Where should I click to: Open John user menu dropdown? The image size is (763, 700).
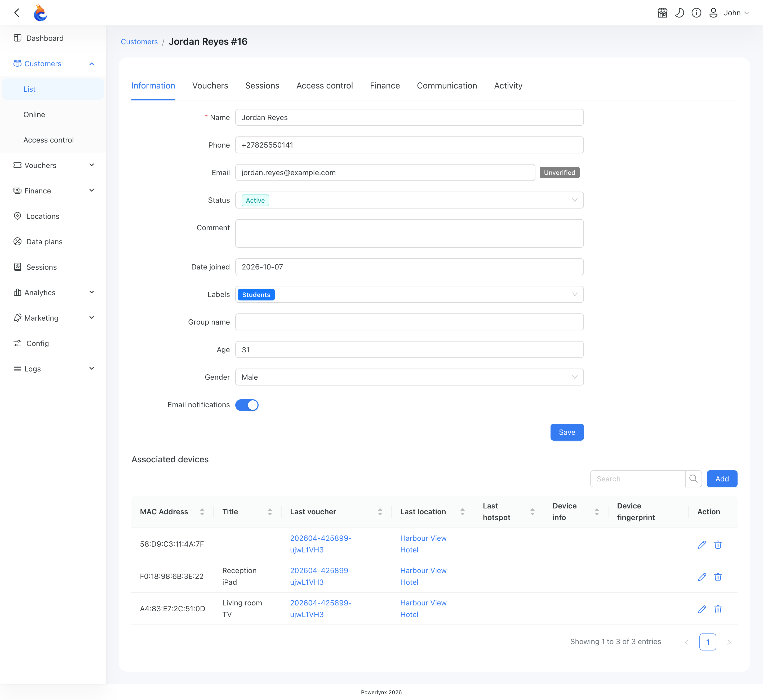736,13
